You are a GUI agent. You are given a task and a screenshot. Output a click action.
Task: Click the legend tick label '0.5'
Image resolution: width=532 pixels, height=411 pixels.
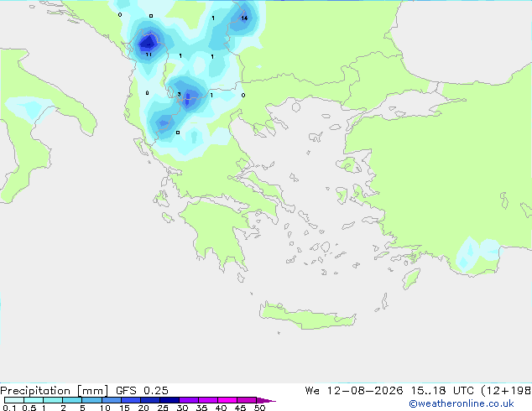tap(29, 408)
